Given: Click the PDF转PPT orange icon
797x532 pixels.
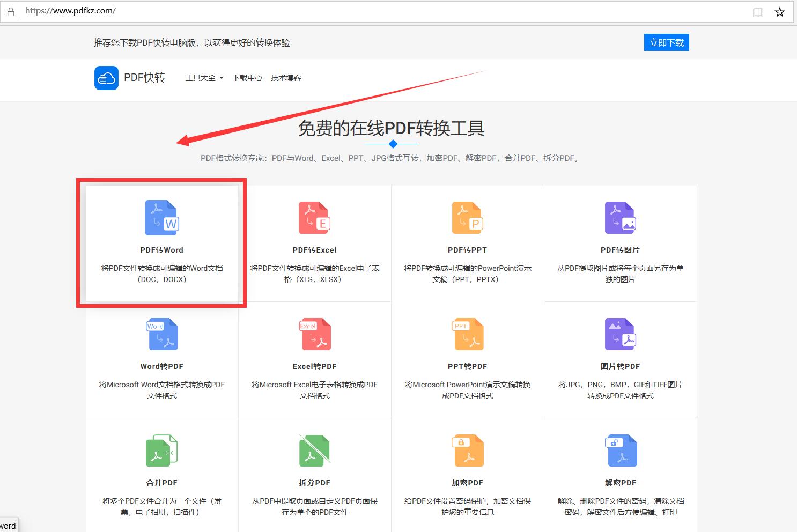Looking at the screenshot, I should pos(467,218).
